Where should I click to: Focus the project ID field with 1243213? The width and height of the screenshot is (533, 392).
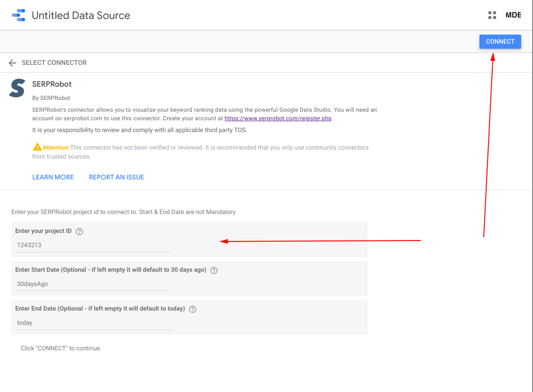click(x=93, y=245)
